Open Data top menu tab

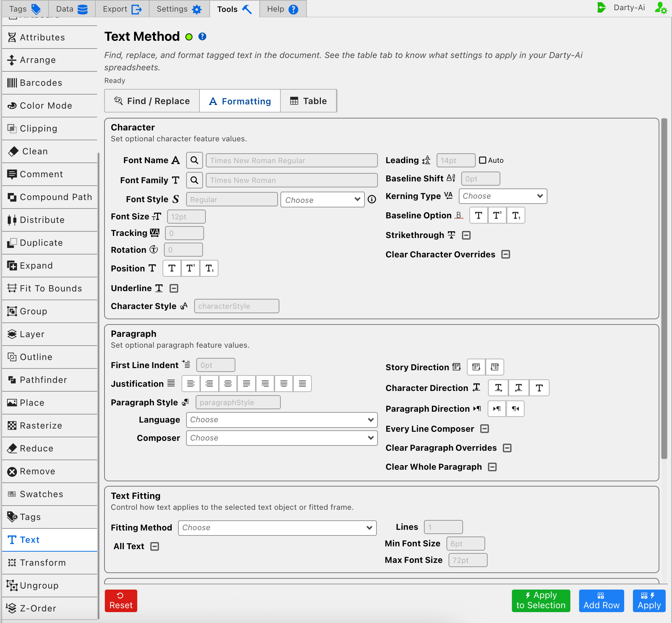(x=72, y=9)
